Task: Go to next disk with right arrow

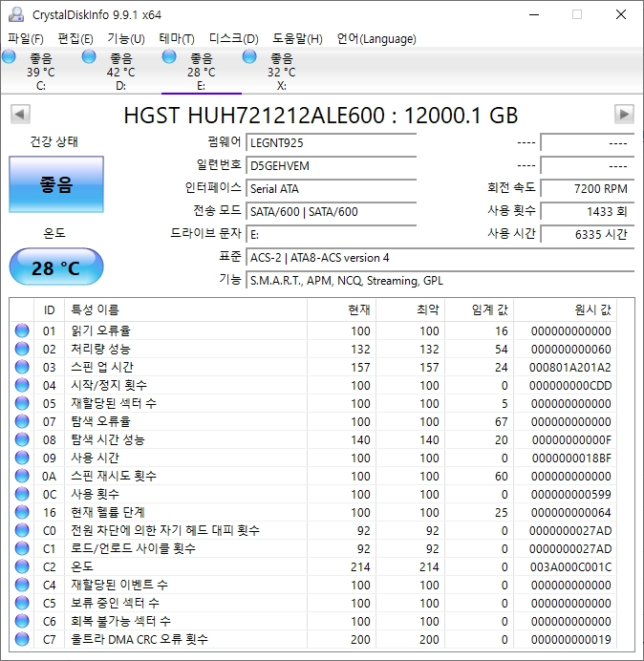Action: (624, 114)
